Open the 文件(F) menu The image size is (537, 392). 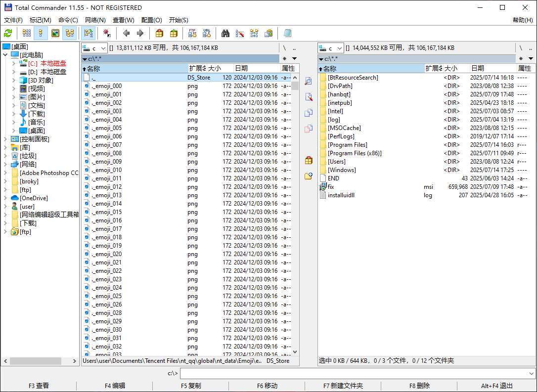click(13, 20)
